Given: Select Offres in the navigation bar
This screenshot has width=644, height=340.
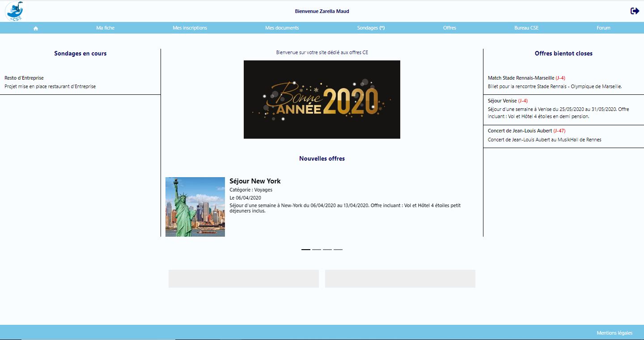Looking at the screenshot, I should [x=449, y=28].
